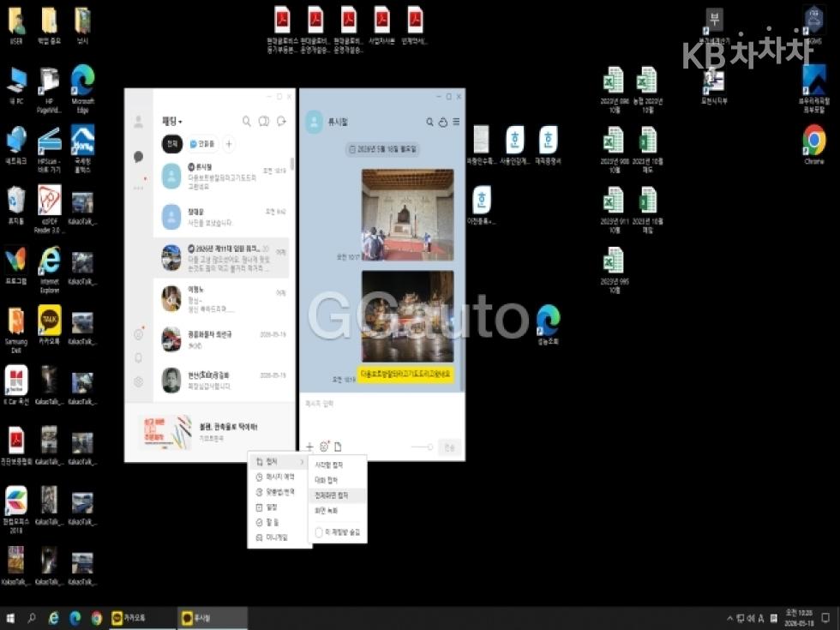840x630 pixels.
Task: Add a chat folder with the round plus button
Action: (x=229, y=144)
